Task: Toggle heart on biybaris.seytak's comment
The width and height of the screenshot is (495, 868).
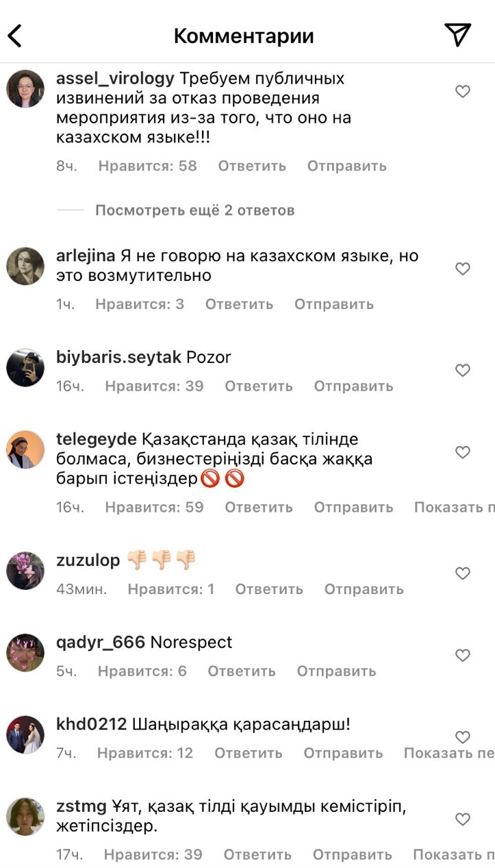Action: pos(463,370)
